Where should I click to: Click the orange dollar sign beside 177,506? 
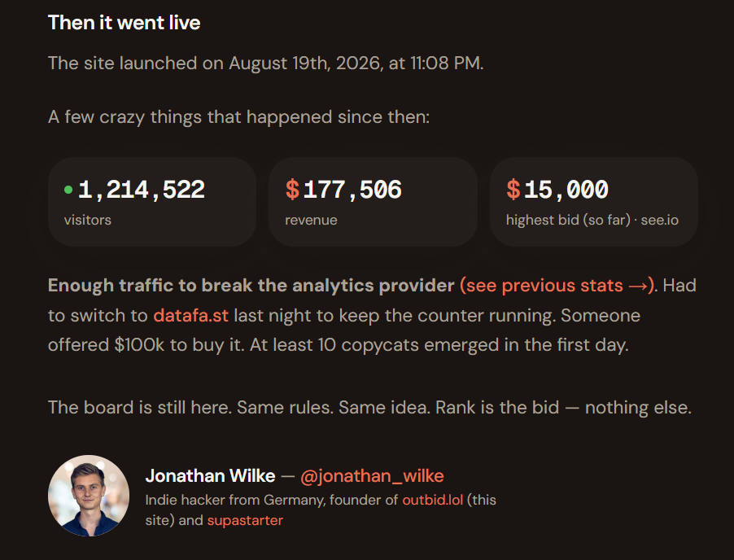[x=293, y=190]
